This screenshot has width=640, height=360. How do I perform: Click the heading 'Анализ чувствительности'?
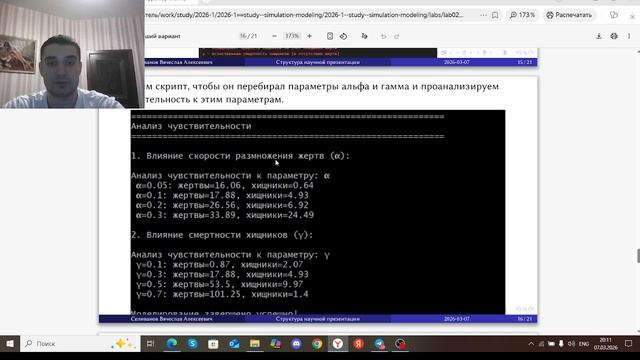(x=191, y=126)
